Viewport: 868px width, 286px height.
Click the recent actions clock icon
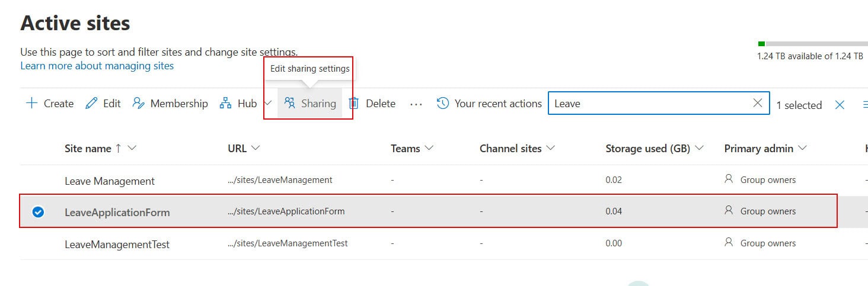tap(442, 103)
